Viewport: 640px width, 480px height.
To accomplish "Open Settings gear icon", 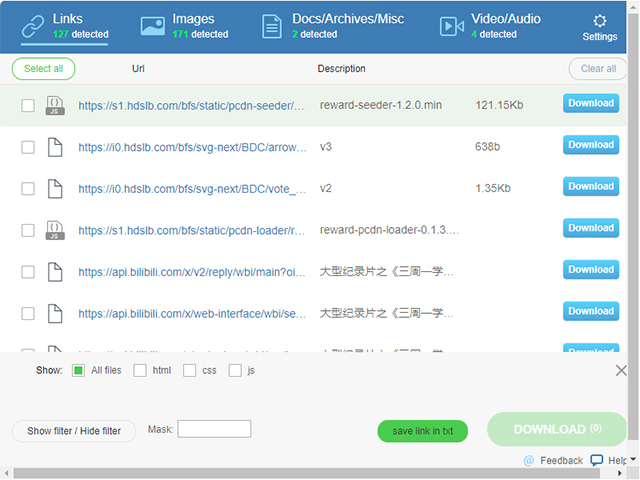I will pyautogui.click(x=600, y=21).
